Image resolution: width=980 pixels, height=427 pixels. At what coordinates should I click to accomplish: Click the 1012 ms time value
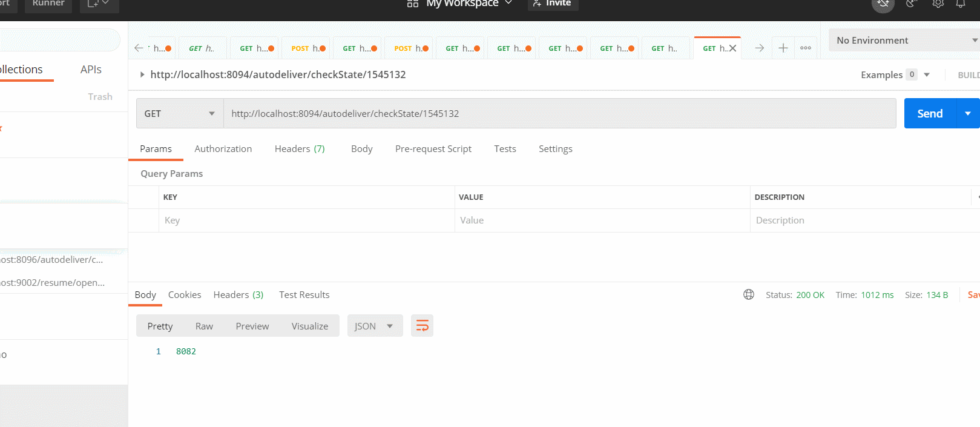pos(877,295)
